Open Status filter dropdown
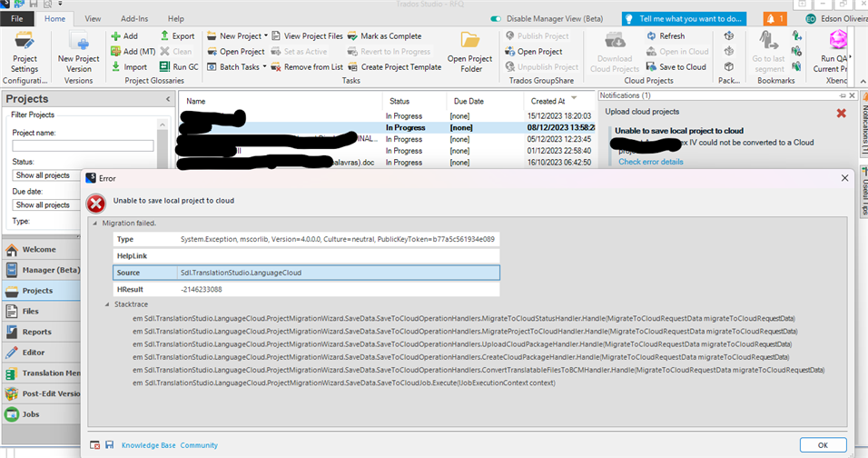 pyautogui.click(x=47, y=175)
